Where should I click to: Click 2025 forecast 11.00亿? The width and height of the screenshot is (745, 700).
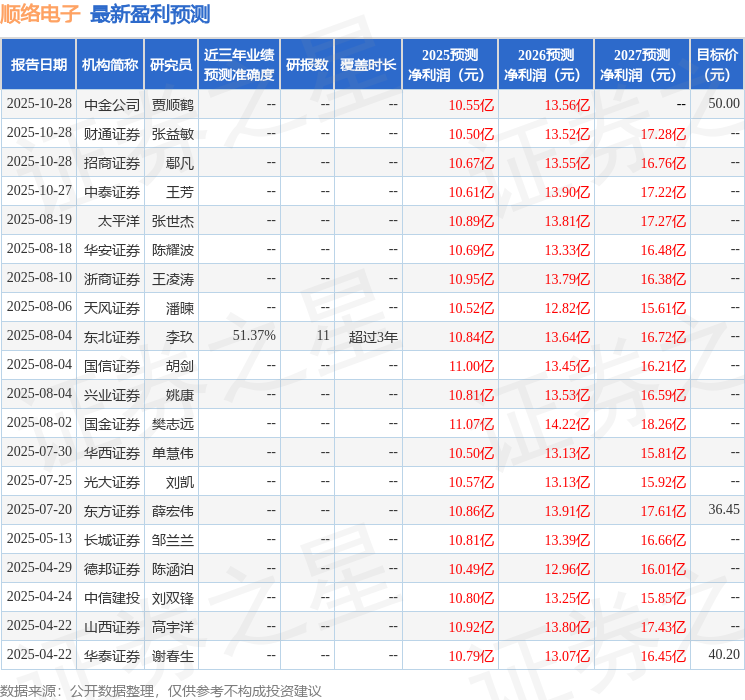471,366
